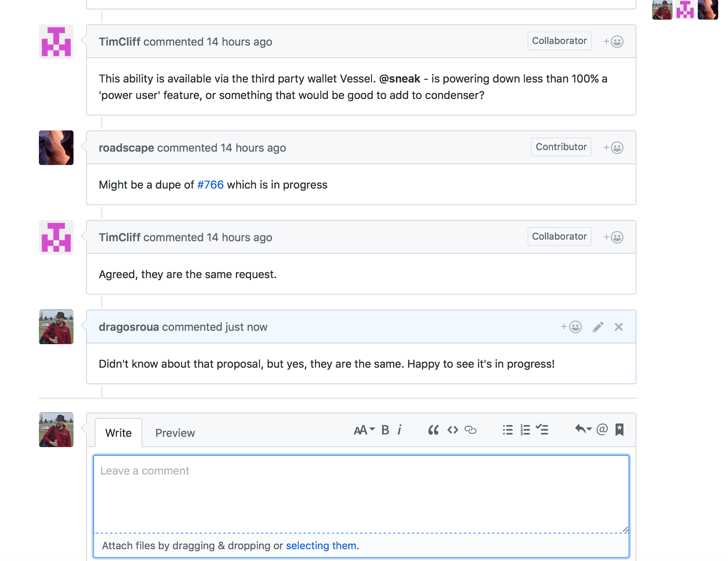
Task: Mention a user with @ icon
Action: click(602, 429)
